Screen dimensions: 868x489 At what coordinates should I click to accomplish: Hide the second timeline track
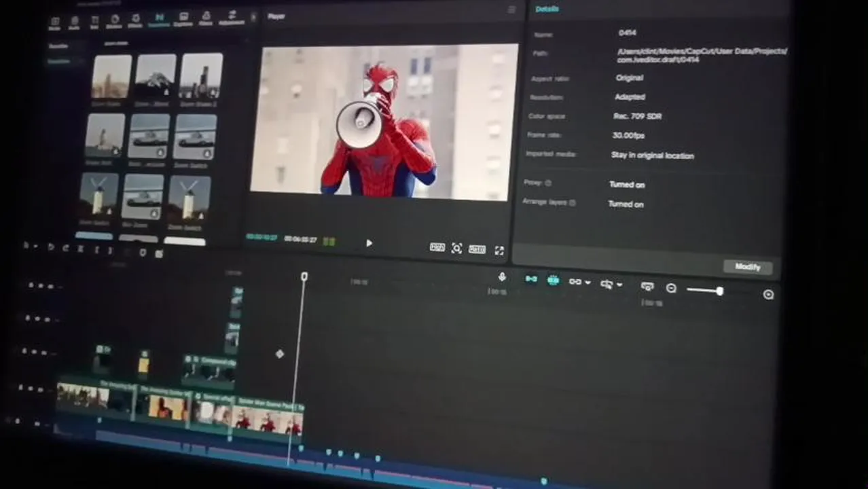37,318
